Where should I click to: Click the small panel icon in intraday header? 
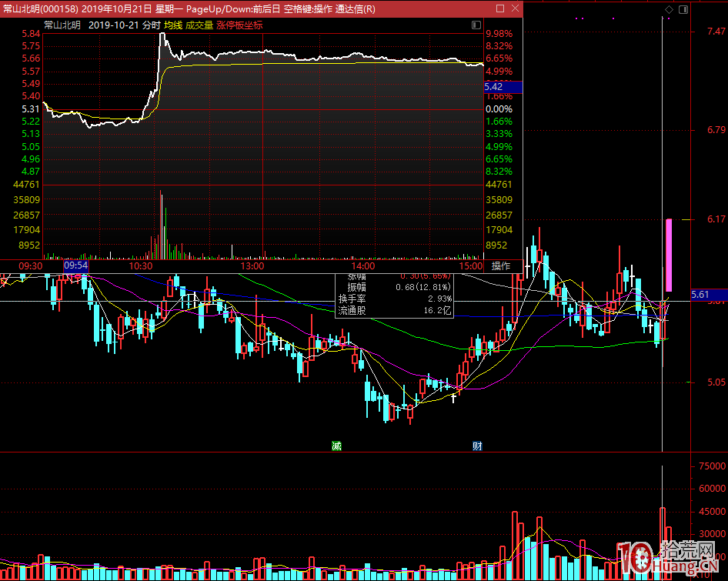point(475,25)
